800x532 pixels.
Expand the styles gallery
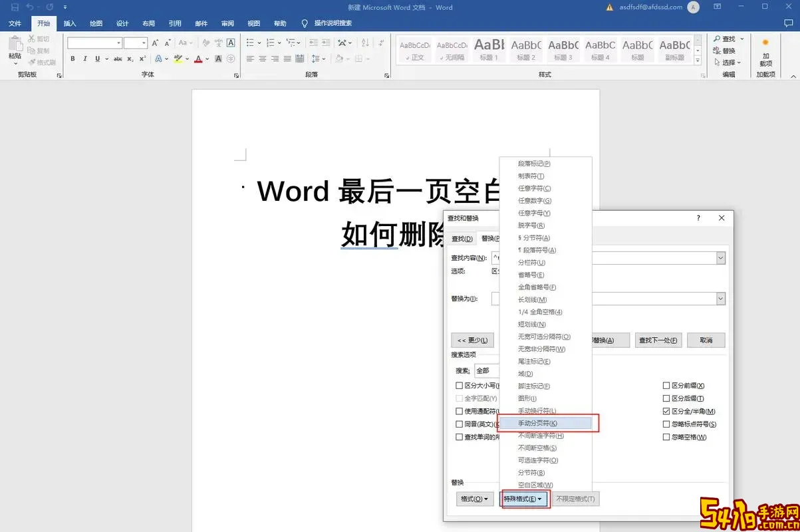[698, 61]
